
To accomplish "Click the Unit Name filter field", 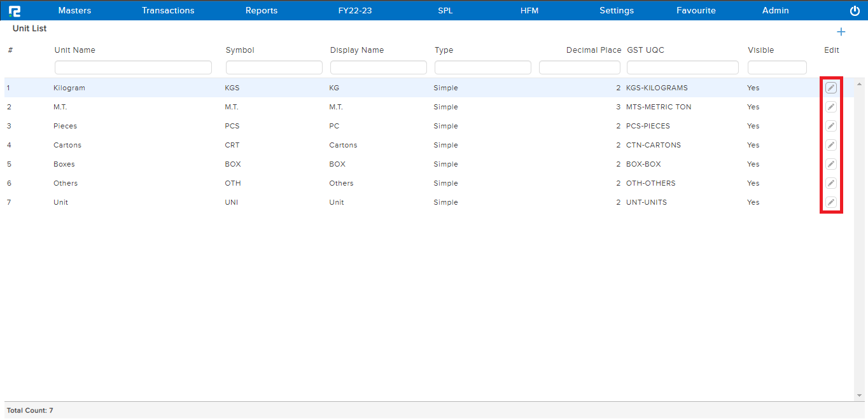I will (x=133, y=67).
